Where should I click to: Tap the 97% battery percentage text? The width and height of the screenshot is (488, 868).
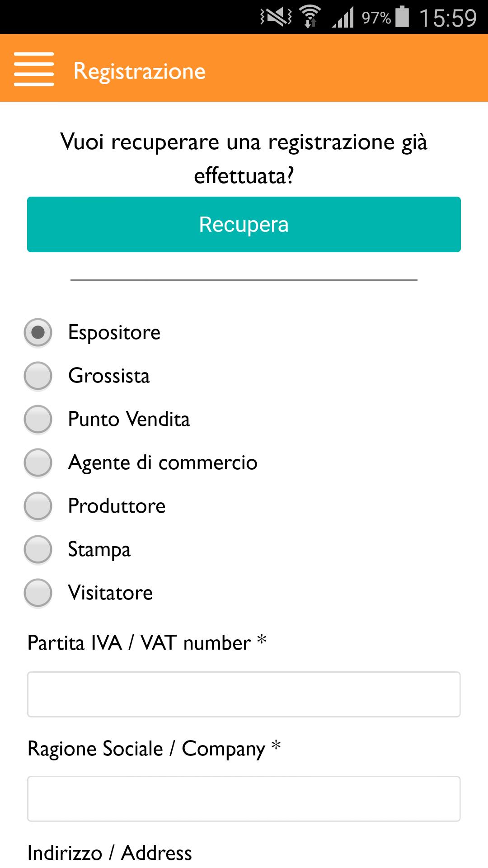(x=376, y=18)
